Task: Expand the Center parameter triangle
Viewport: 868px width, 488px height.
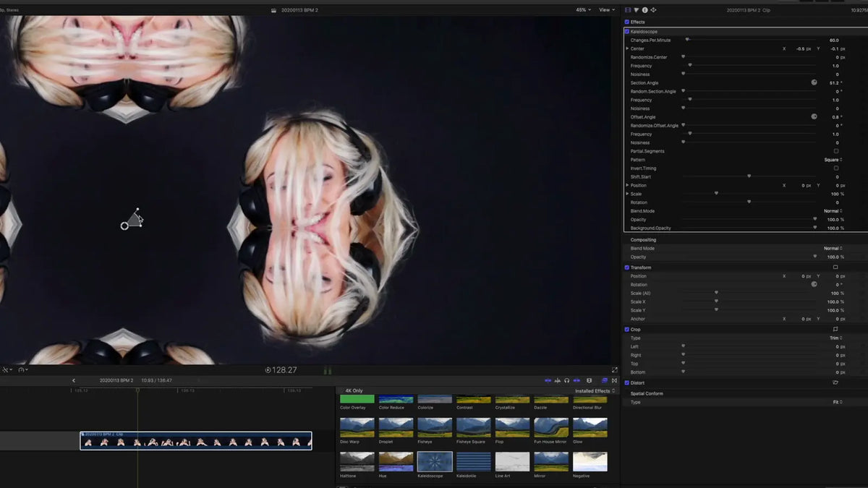Action: click(x=627, y=48)
